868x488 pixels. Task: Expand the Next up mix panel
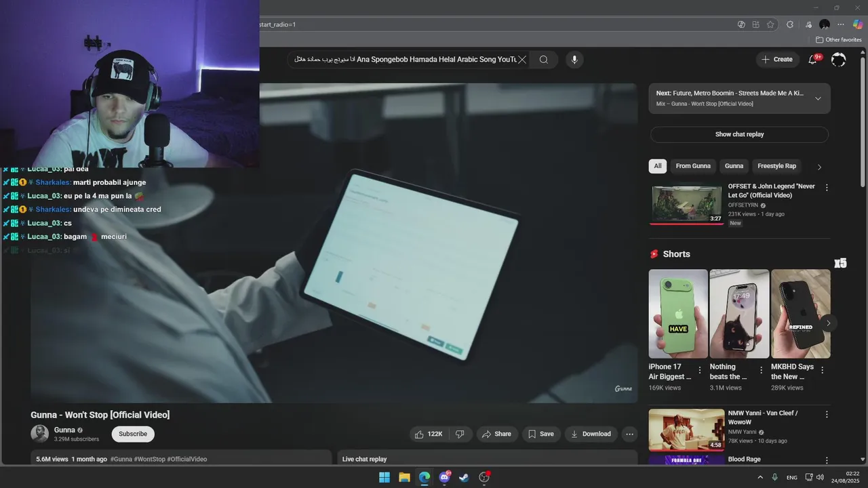818,98
